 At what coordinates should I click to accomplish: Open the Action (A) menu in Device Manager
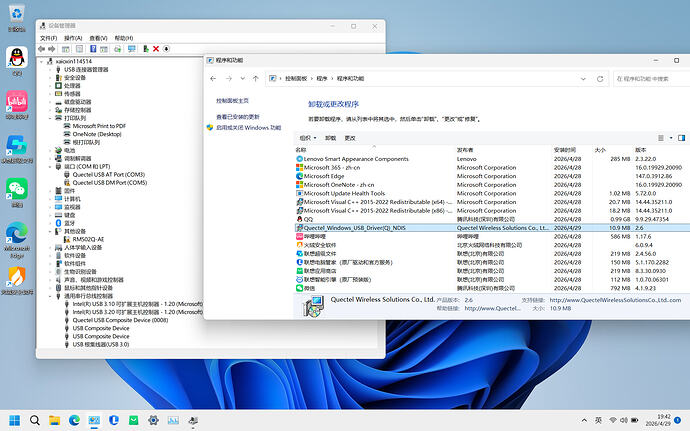[73, 38]
